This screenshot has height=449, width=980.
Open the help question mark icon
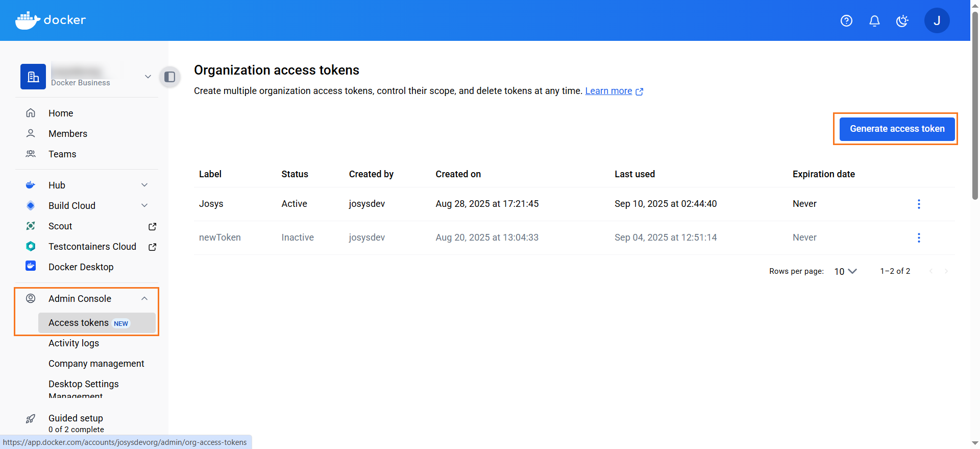(x=846, y=20)
